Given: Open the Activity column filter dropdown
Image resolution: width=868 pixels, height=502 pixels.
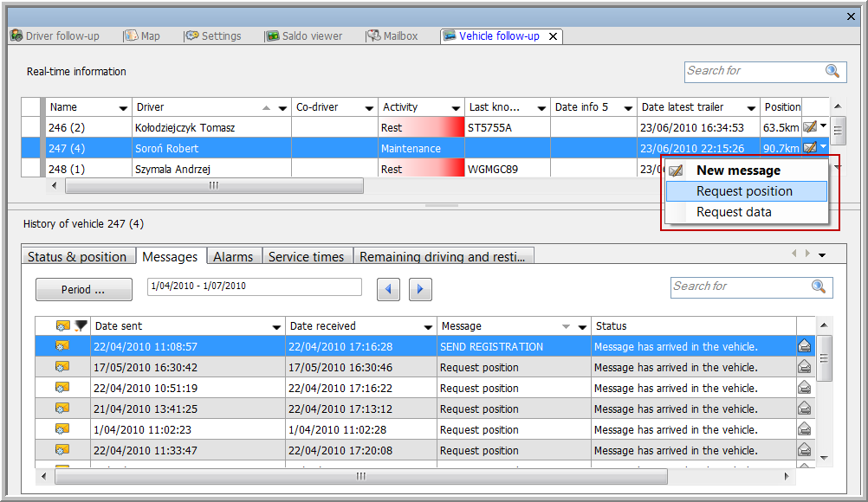Looking at the screenshot, I should point(456,108).
